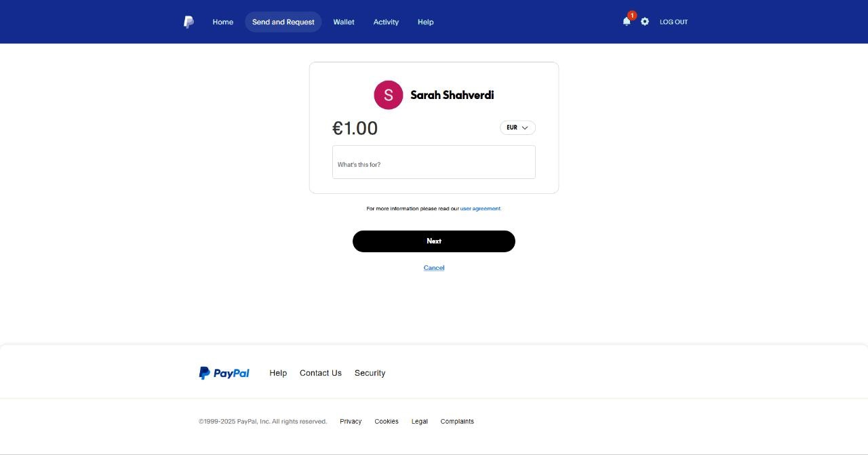Open the Wallet menu item

point(344,22)
